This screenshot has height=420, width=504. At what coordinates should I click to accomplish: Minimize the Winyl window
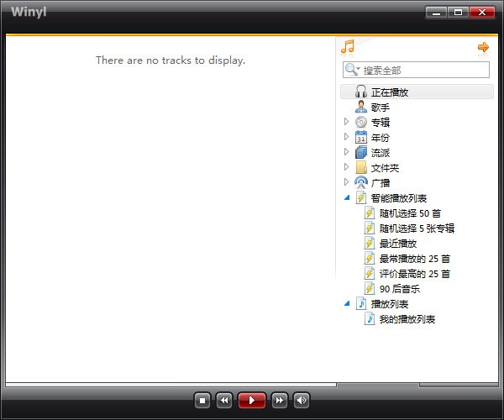point(436,13)
